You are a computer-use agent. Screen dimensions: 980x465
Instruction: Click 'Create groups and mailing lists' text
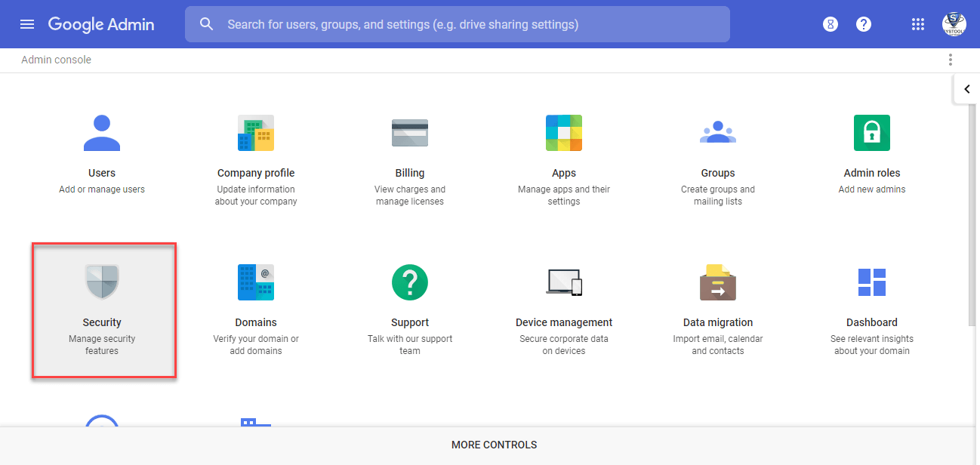pos(718,196)
